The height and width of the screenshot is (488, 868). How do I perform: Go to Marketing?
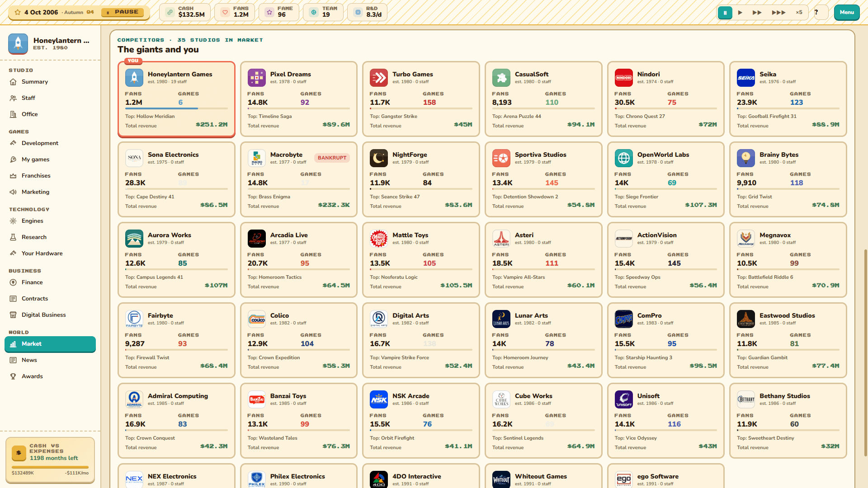pyautogui.click(x=50, y=192)
